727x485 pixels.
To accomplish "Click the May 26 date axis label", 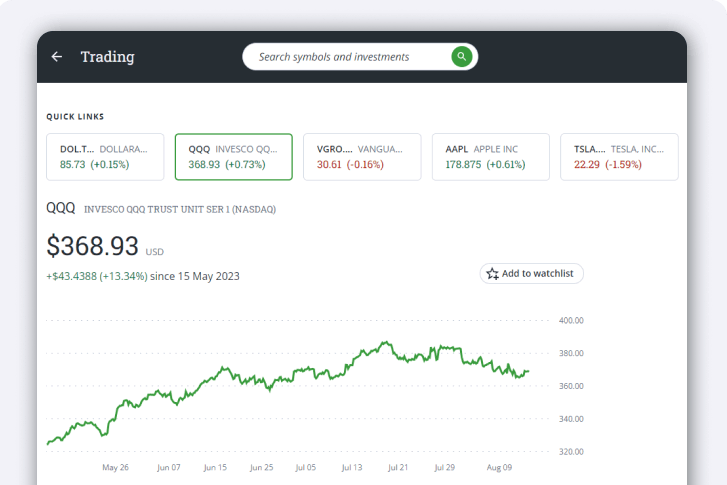I will coord(116,467).
